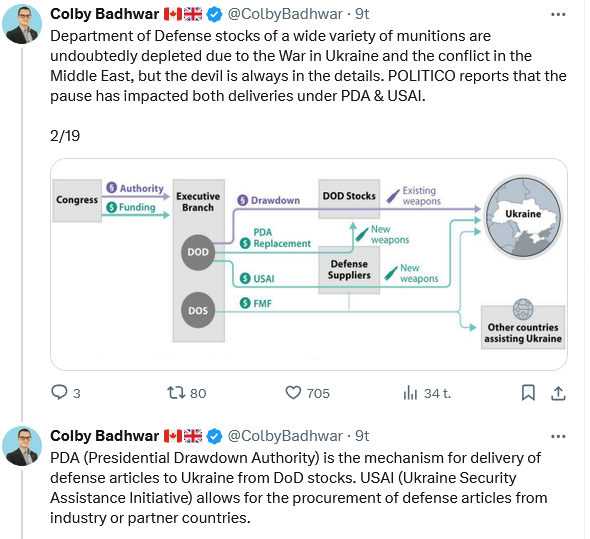The height and width of the screenshot is (539, 590).
Task: Open the PDA explanation tweet text
Action: 299,488
